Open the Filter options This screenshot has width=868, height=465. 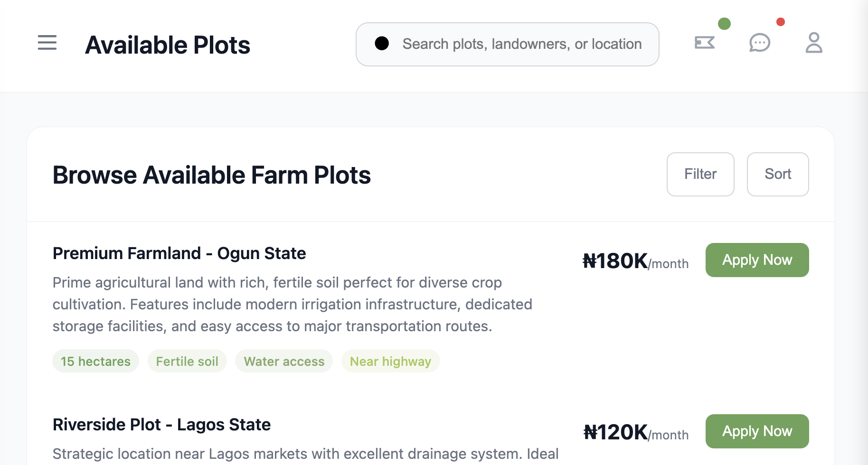(x=700, y=174)
